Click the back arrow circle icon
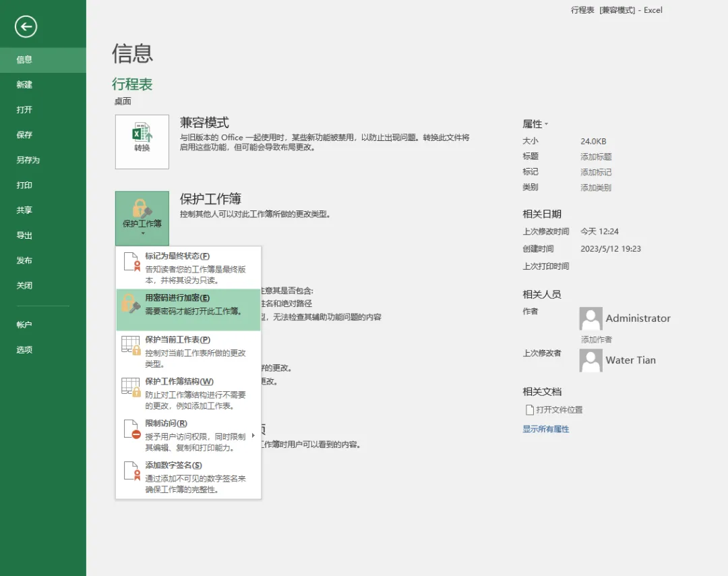728x576 pixels. (26, 26)
